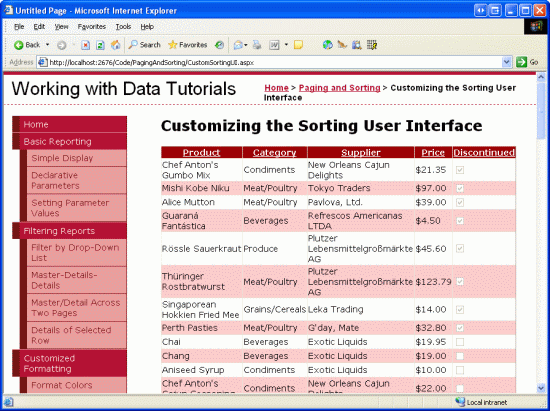Click the Print icon in toolbar
The height and width of the screenshot is (411, 550).
click(257, 45)
